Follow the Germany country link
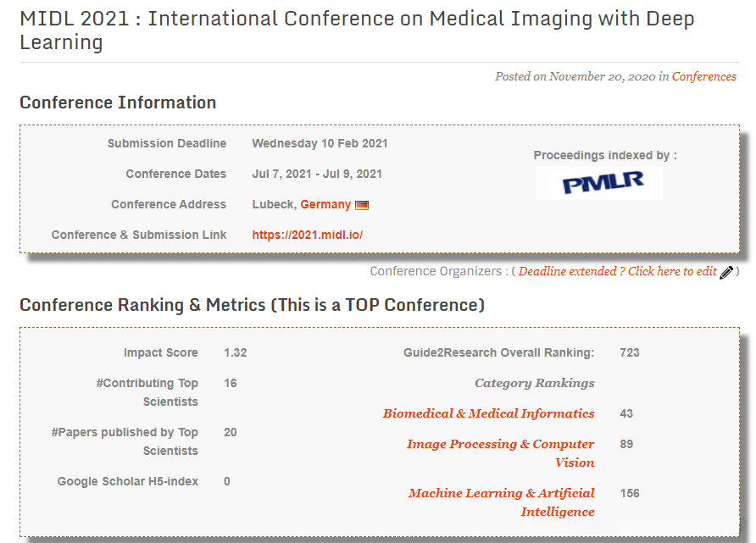 (x=325, y=204)
